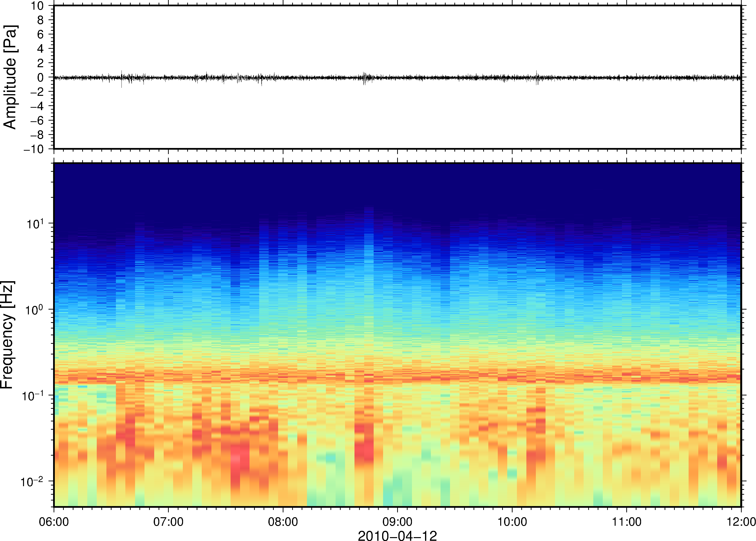The image size is (756, 541).
Task: Click the waveform spike just after 10:10
Action: [537, 78]
